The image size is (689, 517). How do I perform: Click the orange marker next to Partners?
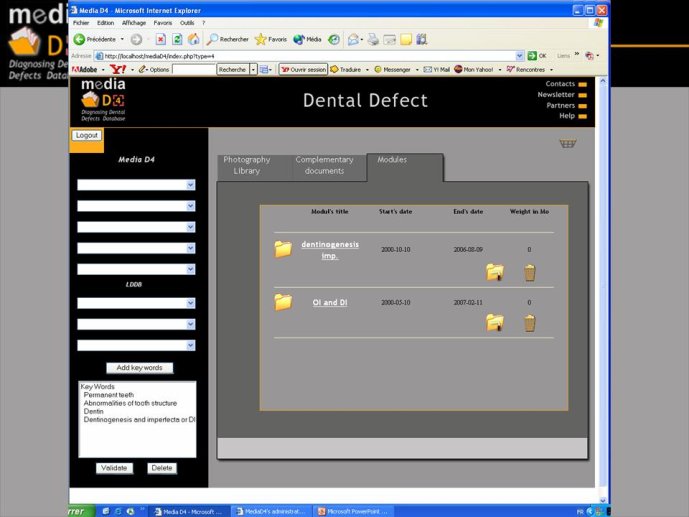583,106
